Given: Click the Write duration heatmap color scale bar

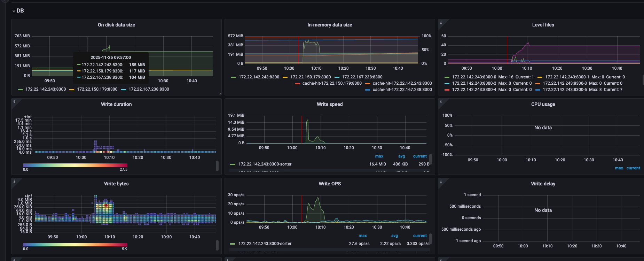Looking at the screenshot, I should click(75, 165).
